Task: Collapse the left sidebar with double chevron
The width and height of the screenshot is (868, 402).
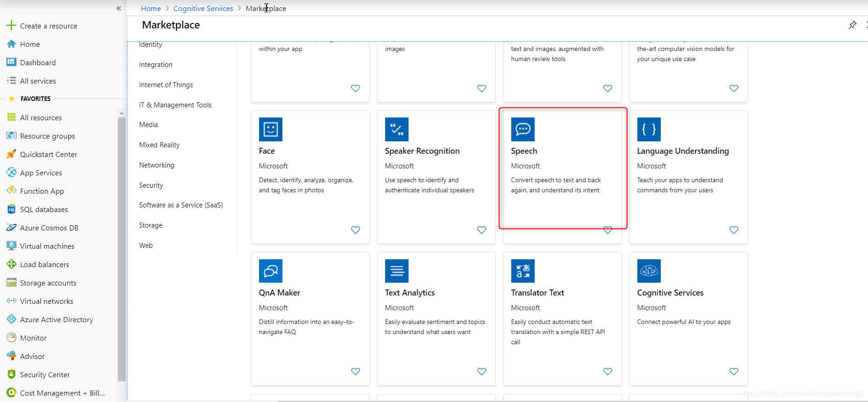Action: pyautogui.click(x=119, y=8)
